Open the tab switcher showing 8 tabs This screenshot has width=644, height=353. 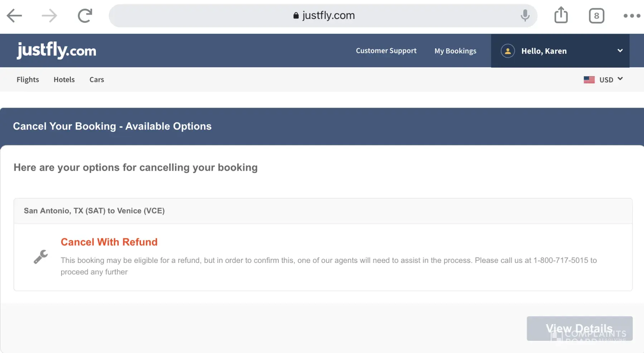click(x=596, y=16)
